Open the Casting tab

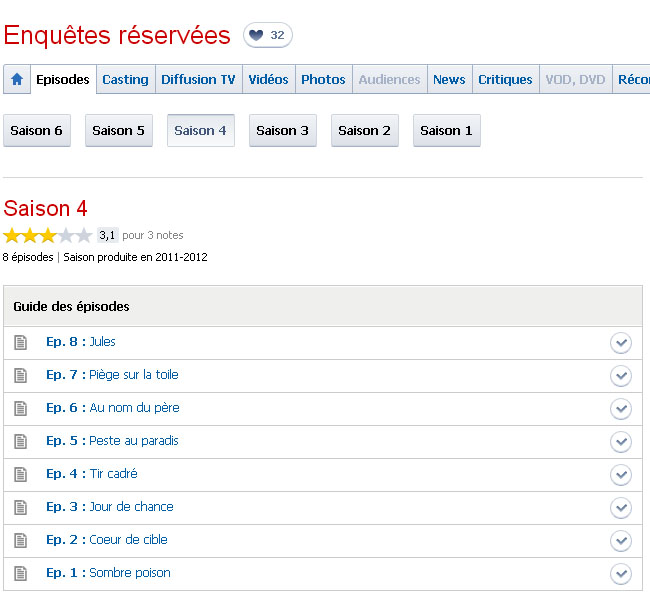click(x=125, y=80)
